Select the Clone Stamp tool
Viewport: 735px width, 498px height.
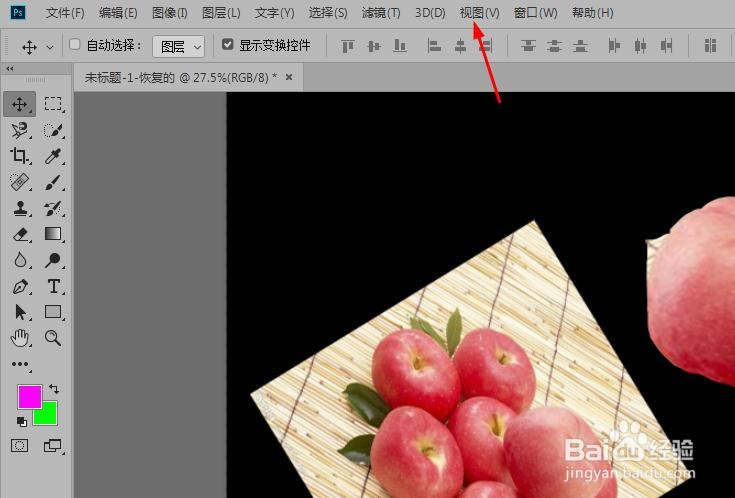(20, 208)
